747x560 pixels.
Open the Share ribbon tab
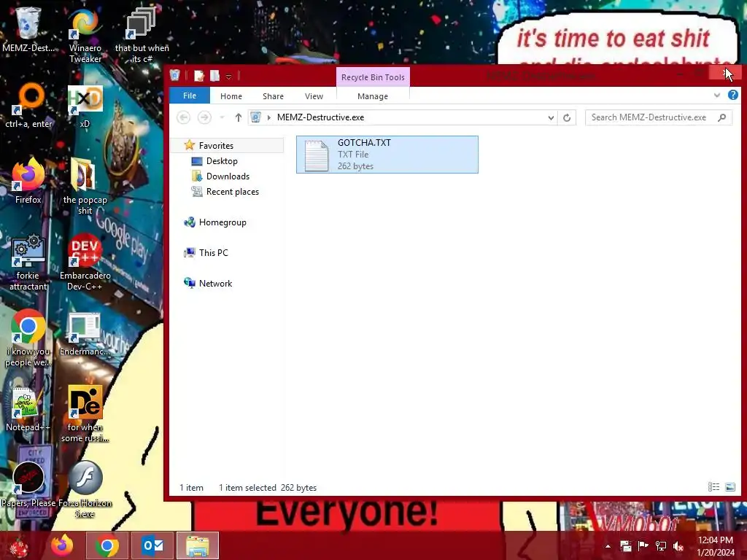273,96
